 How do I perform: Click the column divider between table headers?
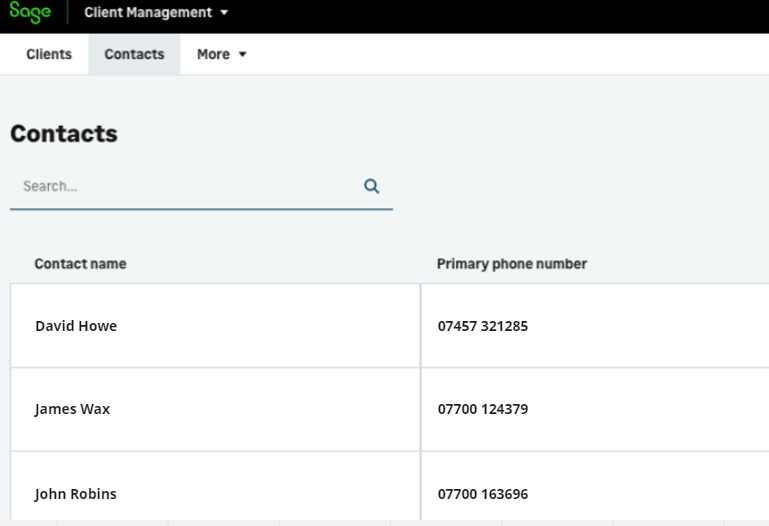pos(420,264)
